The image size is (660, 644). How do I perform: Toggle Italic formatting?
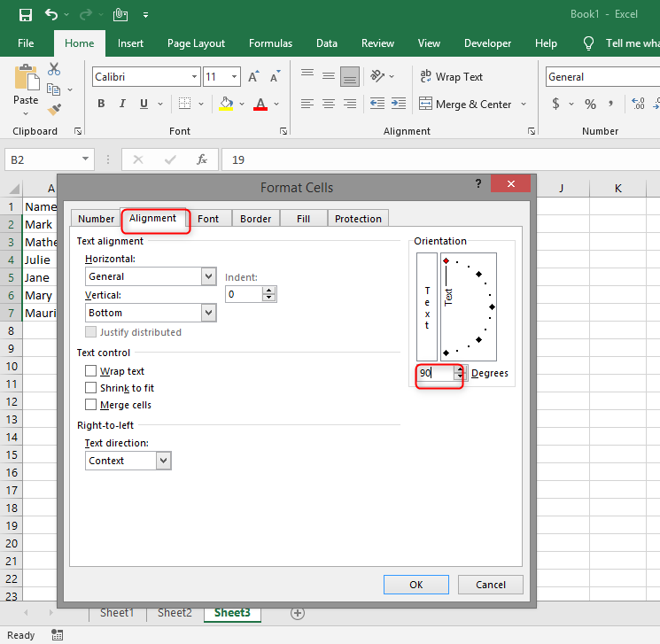click(x=122, y=103)
